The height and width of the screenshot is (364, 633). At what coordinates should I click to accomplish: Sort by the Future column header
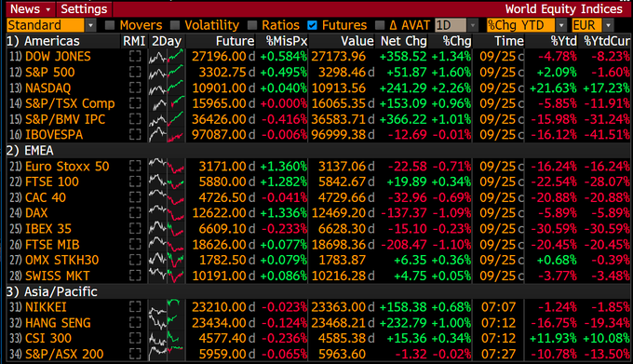point(235,41)
